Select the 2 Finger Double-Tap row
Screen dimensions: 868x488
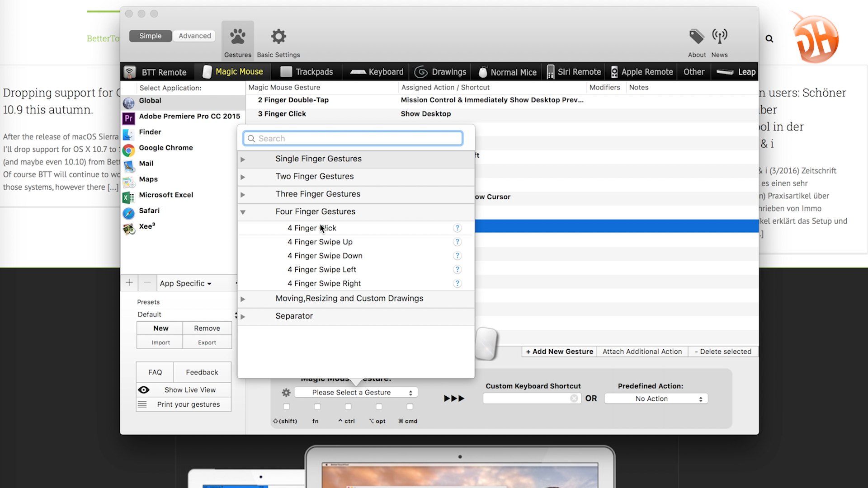502,100
